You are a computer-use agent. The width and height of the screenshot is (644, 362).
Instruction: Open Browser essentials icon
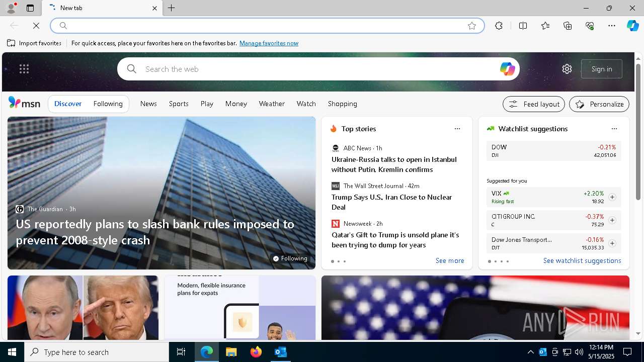590,26
